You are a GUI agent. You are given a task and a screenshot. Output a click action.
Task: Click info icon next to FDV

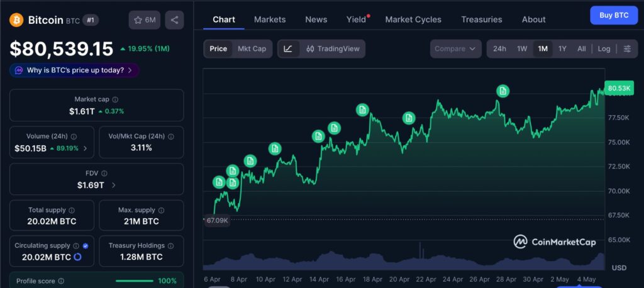click(x=104, y=174)
